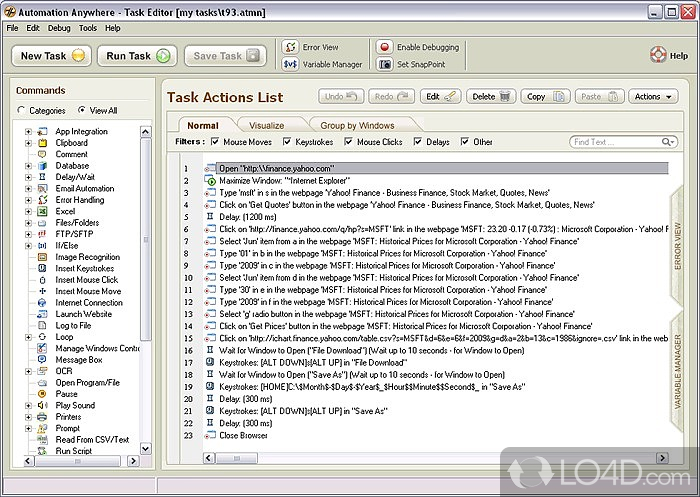Expand the Database command group
The height and width of the screenshot is (497, 700).
[x=28, y=166]
